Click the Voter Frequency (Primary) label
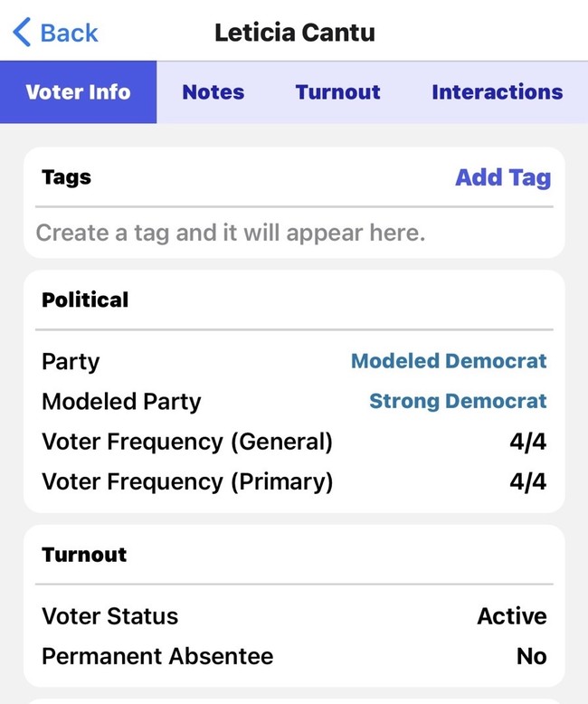The width and height of the screenshot is (588, 704). click(187, 481)
